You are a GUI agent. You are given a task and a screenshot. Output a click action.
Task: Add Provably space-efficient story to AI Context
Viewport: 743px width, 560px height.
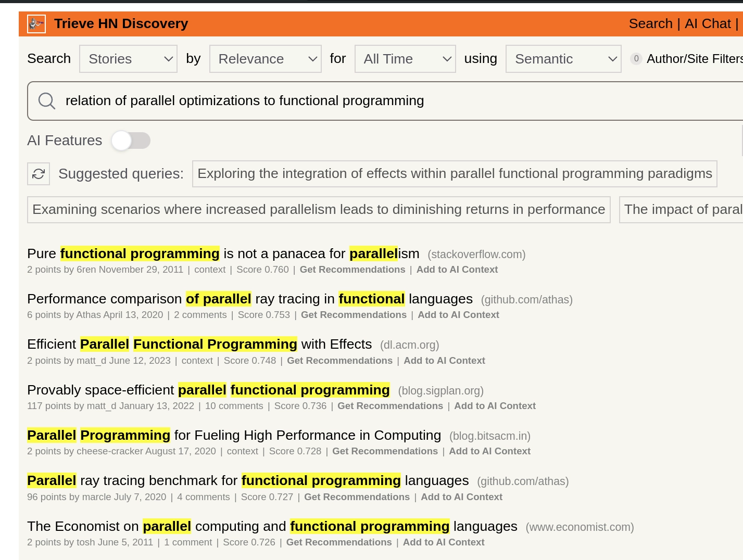point(495,406)
